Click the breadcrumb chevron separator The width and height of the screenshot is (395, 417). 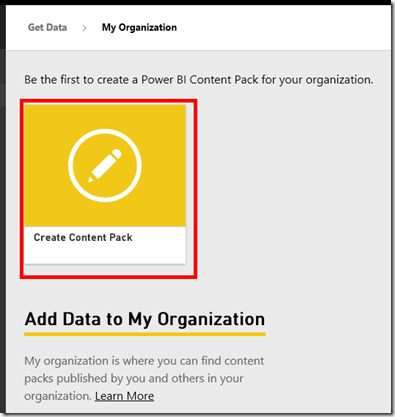(x=84, y=28)
